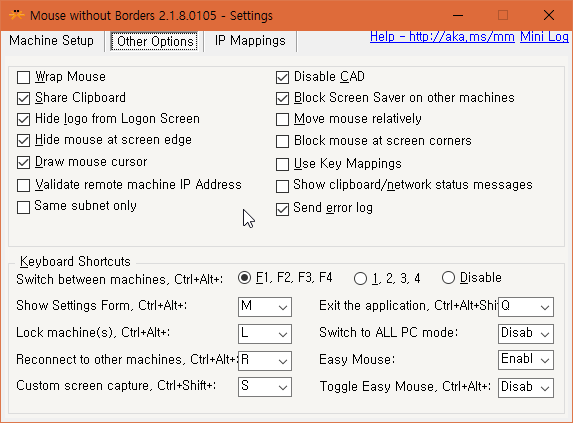Uncheck Share Clipboard
Image resolution: width=573 pixels, height=423 pixels.
coord(23,98)
